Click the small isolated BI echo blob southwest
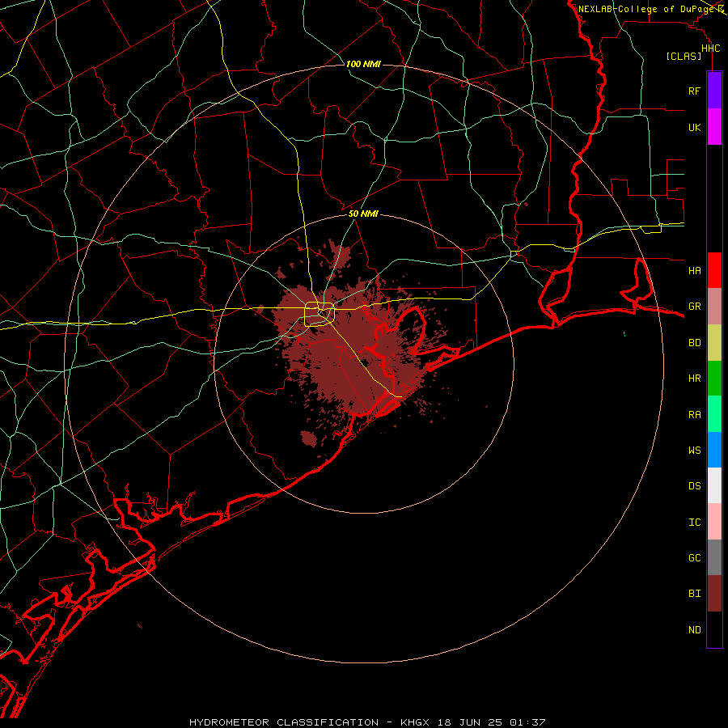This screenshot has width=728, height=728. click(308, 438)
